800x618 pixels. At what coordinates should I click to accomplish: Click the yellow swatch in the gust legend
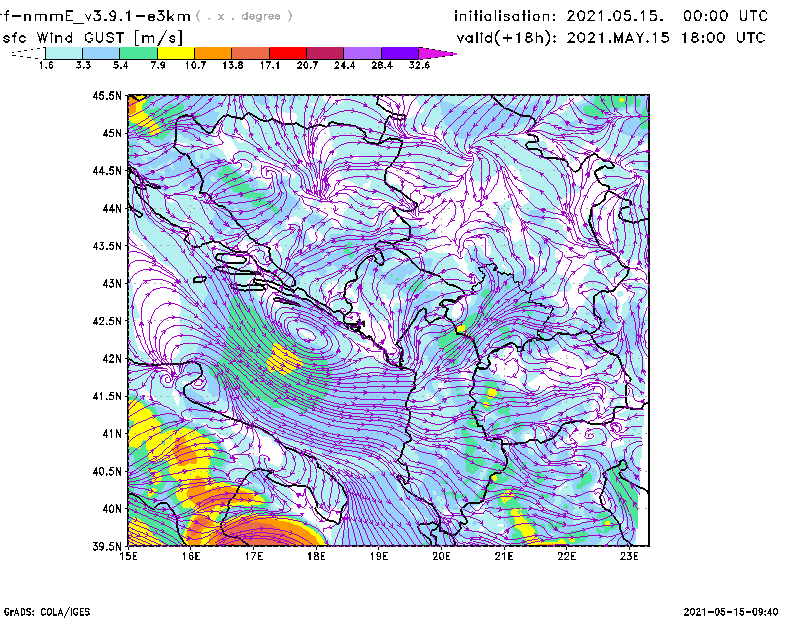[175, 53]
